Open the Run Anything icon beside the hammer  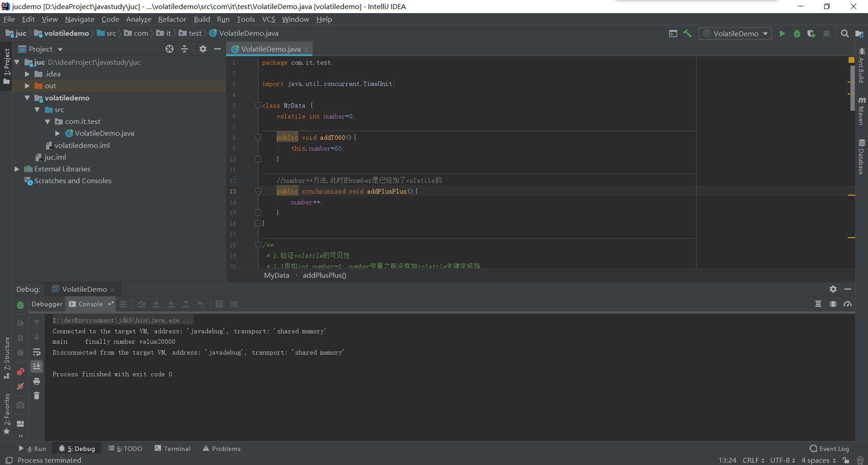pyautogui.click(x=673, y=33)
